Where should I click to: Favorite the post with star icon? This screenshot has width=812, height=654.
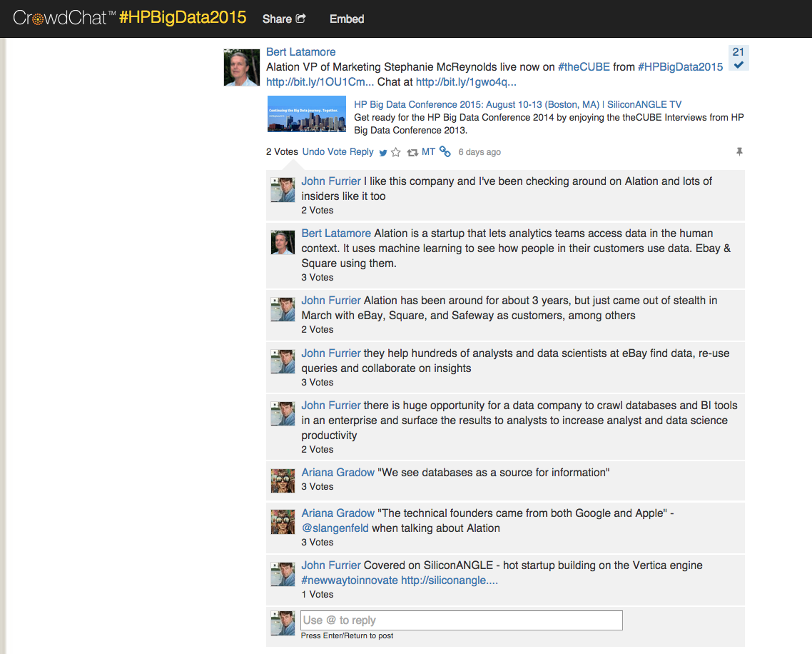(396, 152)
